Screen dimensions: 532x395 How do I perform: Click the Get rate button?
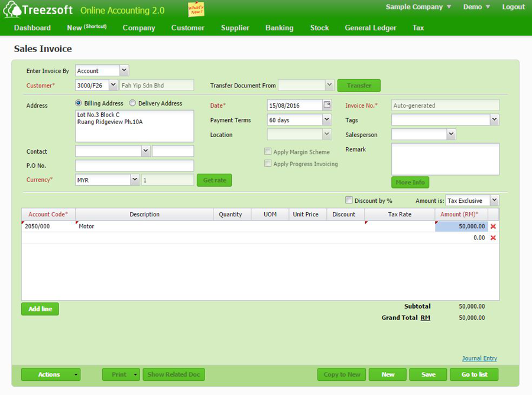[215, 180]
